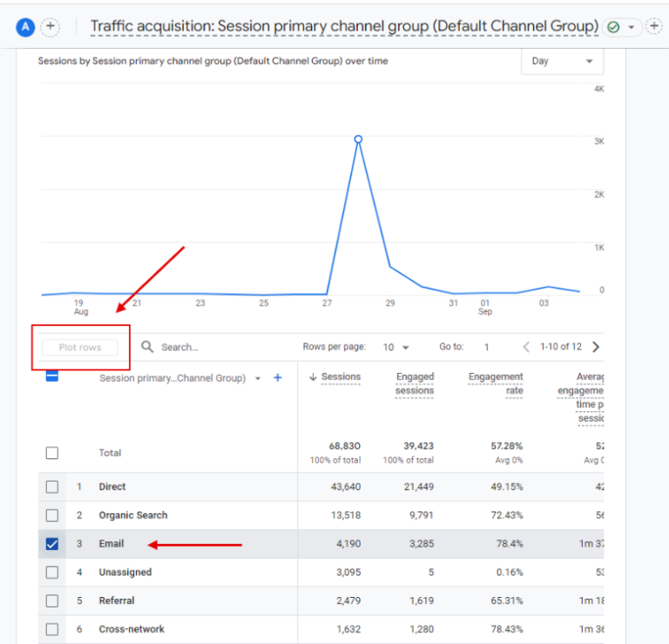
Task: Toggle the select-all header checkbox
Action: click(52, 376)
